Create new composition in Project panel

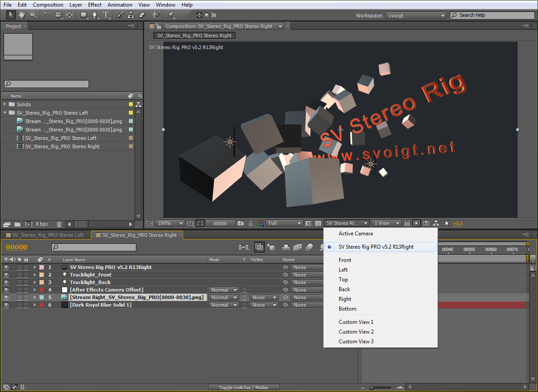[29, 224]
